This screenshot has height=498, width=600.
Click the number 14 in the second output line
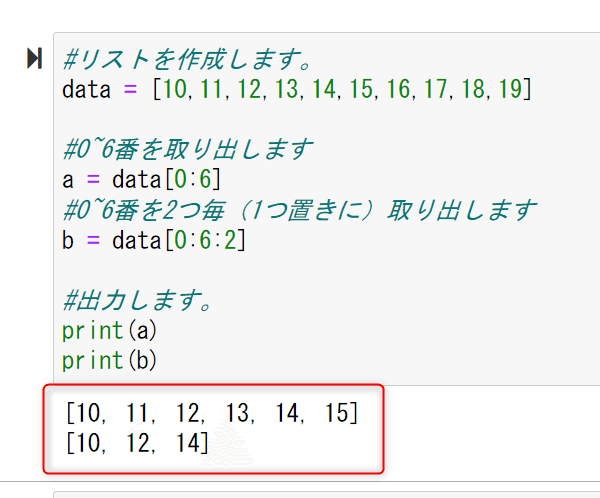coord(188,442)
